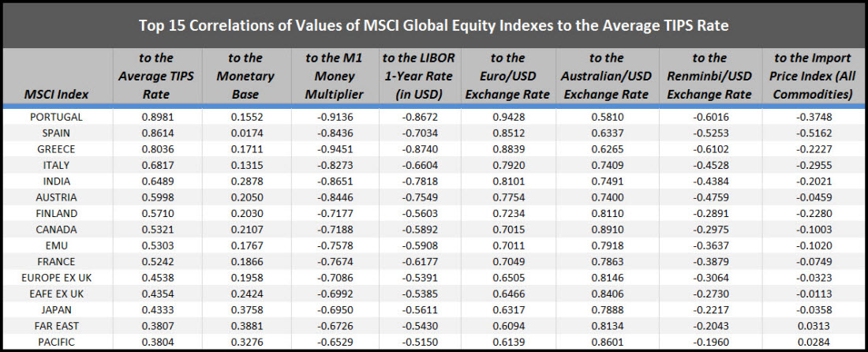Click Spain's TIPS rate value 0.8614
Screen dimensions: 868x352
click(x=157, y=133)
